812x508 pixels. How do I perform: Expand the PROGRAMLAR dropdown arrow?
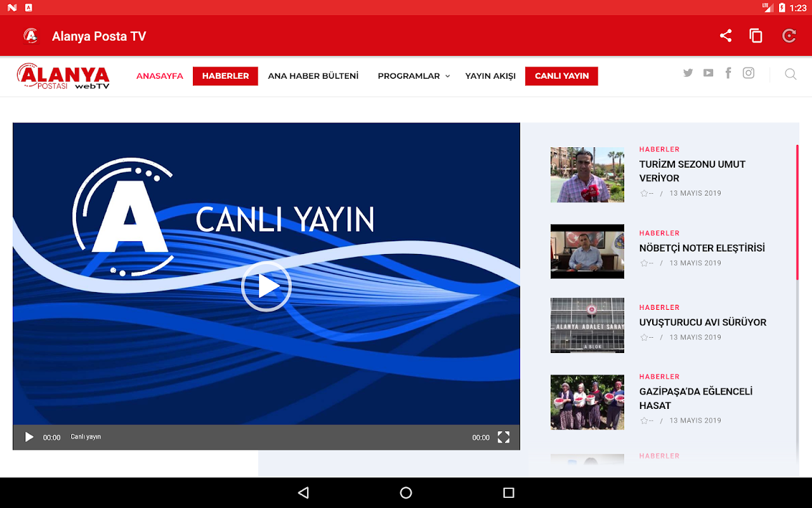pyautogui.click(x=447, y=76)
